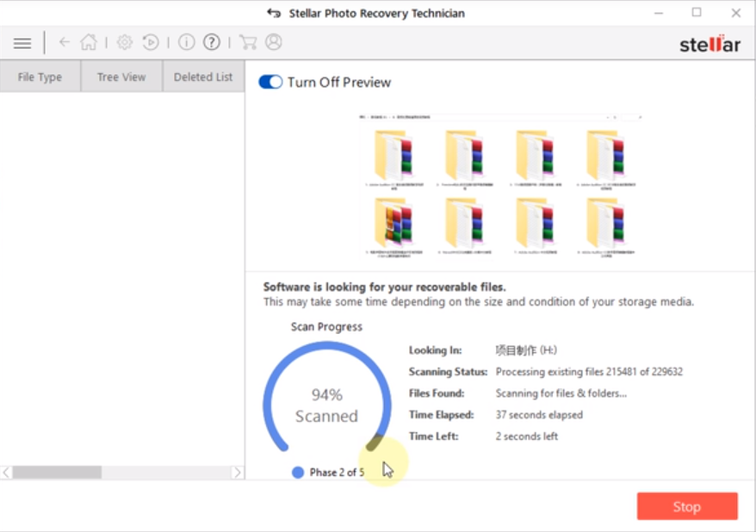Open the Deleted List tab

pyautogui.click(x=202, y=77)
